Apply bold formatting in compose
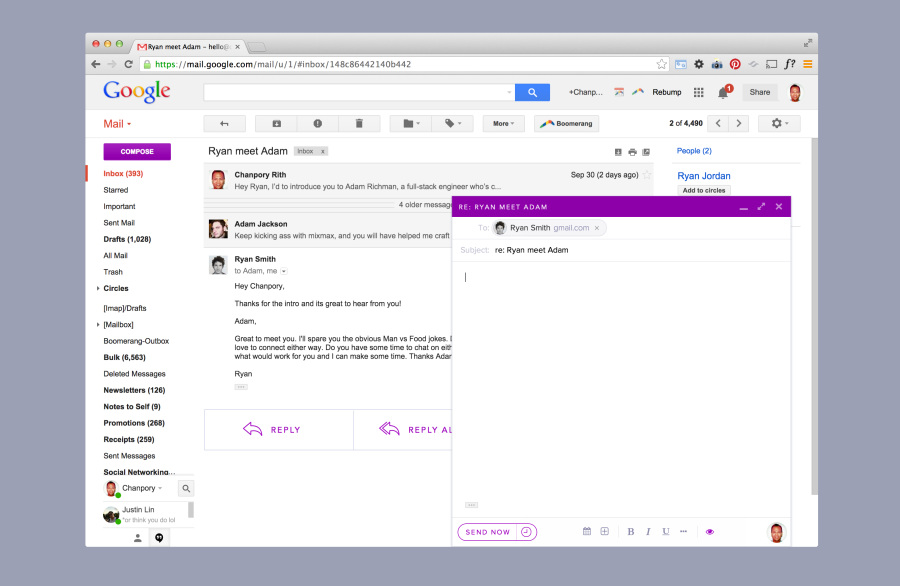This screenshot has width=900, height=586. [631, 531]
